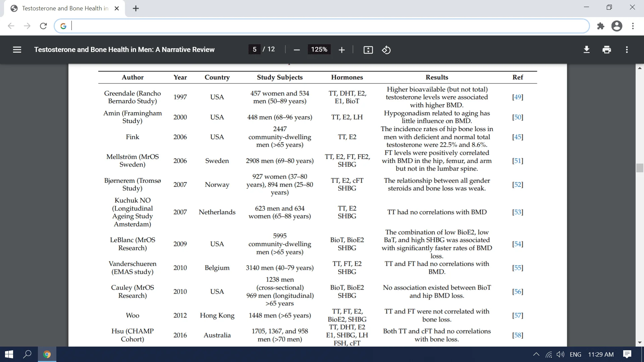
Task: Open reference link [55]
Action: (518, 267)
